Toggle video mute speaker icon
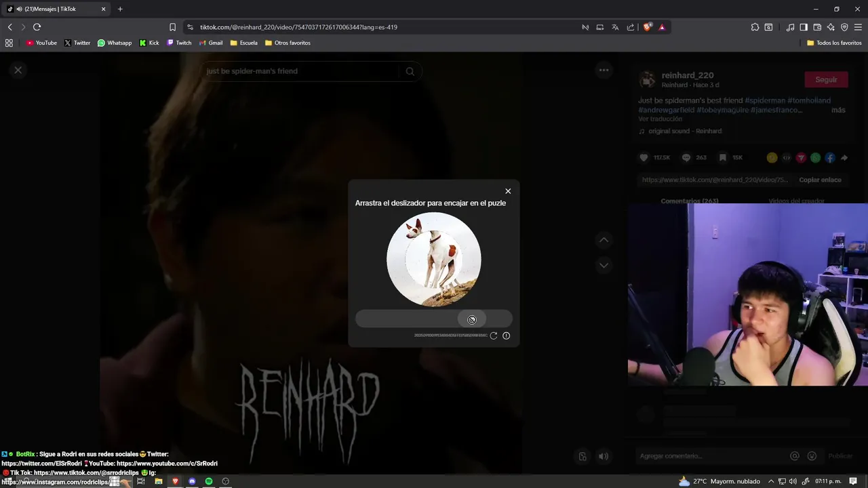Image resolution: width=868 pixels, height=488 pixels. tap(604, 456)
